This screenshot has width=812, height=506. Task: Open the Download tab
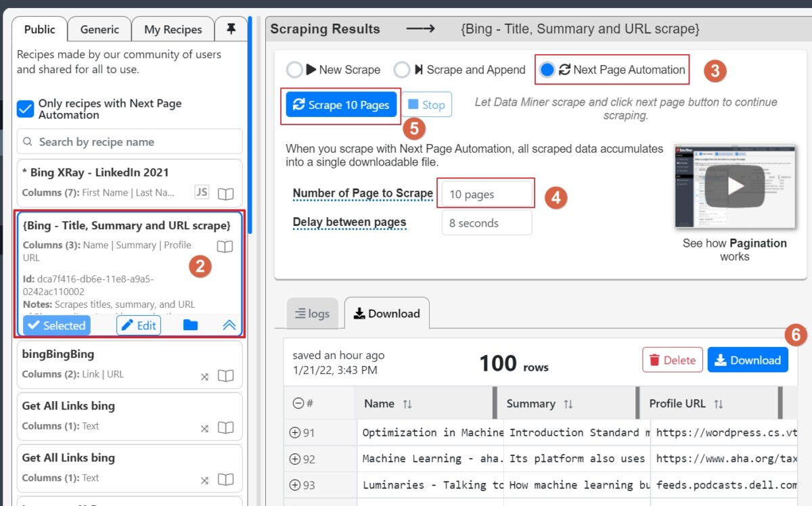click(x=387, y=314)
